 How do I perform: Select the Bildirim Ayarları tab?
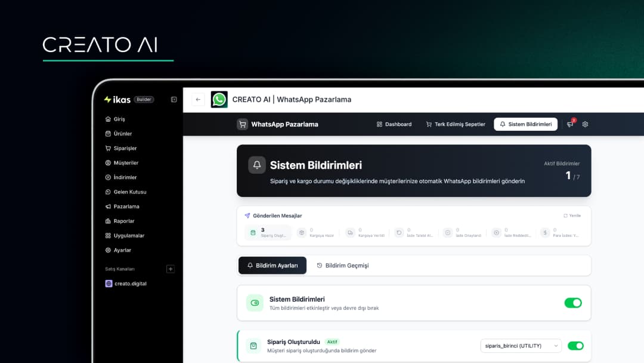tap(272, 266)
